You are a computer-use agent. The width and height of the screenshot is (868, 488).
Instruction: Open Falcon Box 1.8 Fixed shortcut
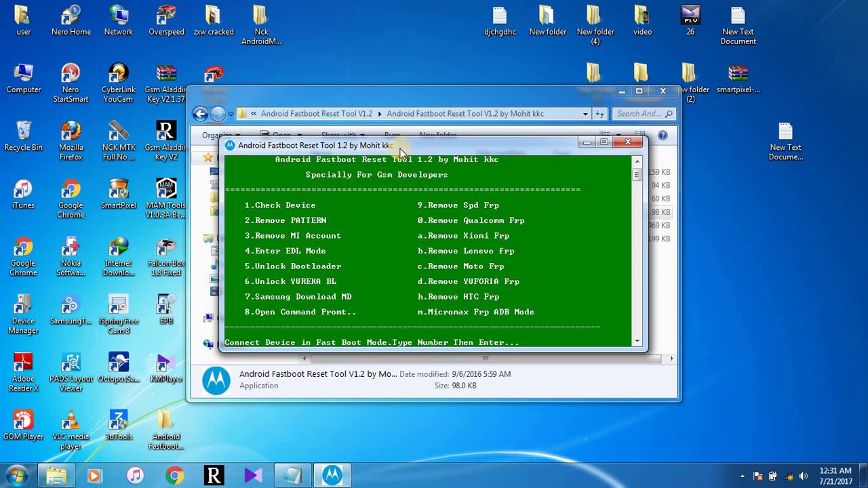pyautogui.click(x=166, y=258)
